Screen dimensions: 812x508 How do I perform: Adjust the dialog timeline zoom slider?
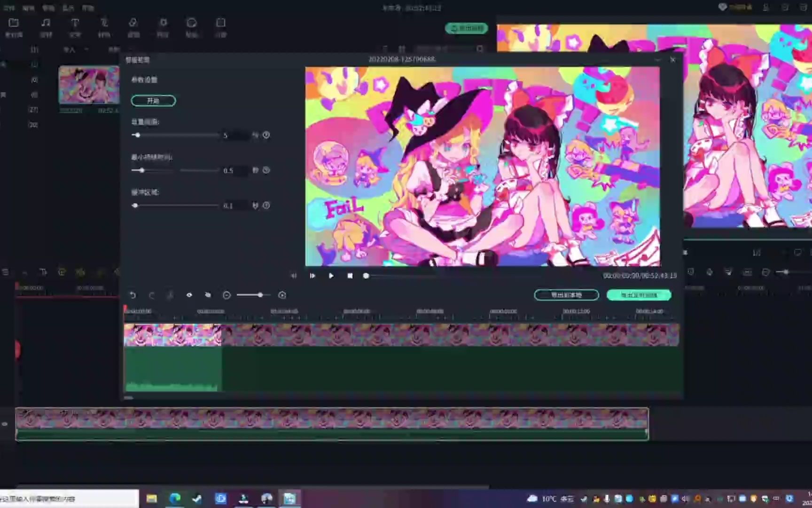coord(260,295)
